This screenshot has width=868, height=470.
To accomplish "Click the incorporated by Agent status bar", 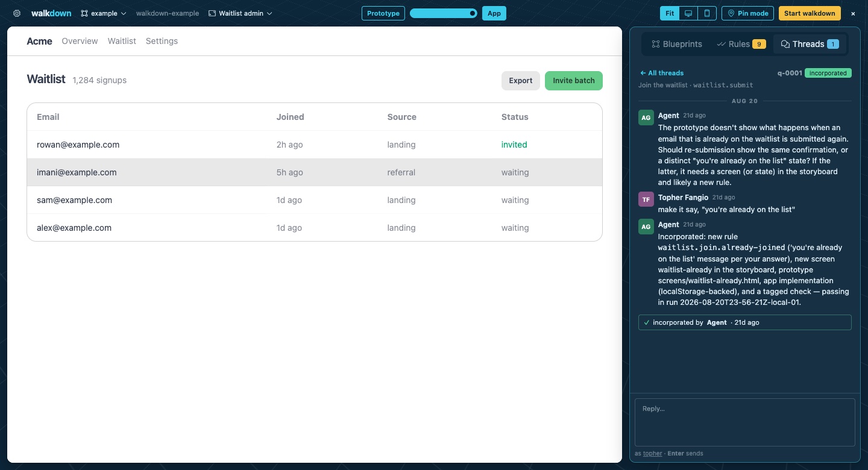I will point(745,322).
